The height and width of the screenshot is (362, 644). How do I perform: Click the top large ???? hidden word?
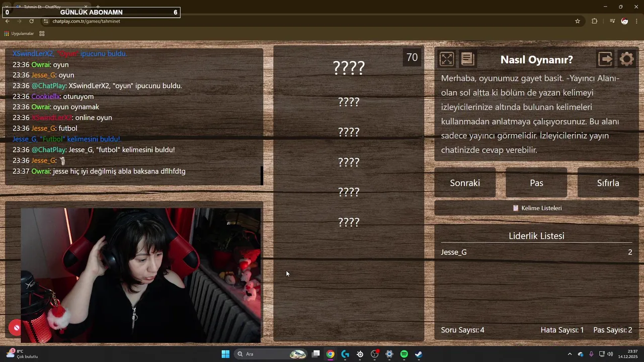(349, 68)
